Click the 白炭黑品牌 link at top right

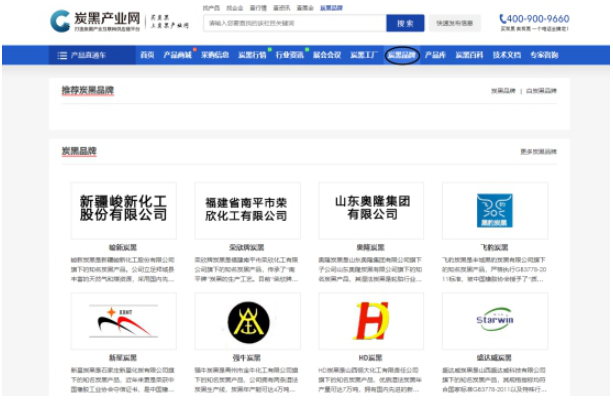click(541, 91)
